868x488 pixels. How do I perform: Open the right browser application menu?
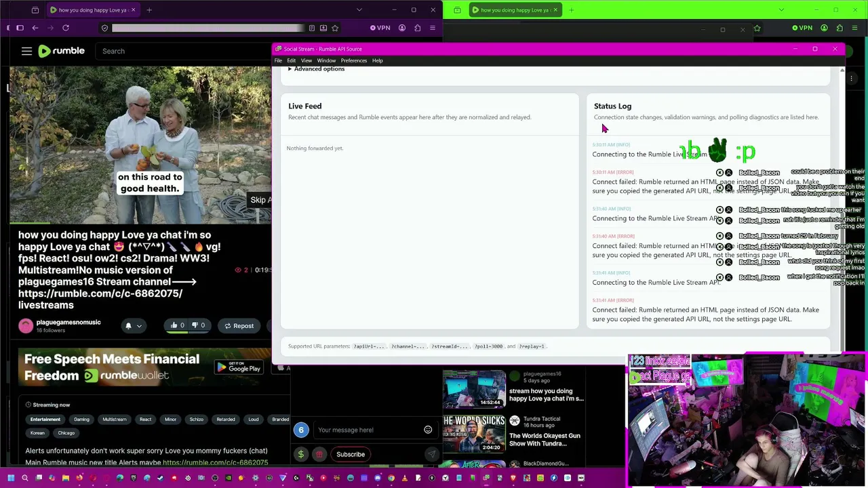click(854, 28)
